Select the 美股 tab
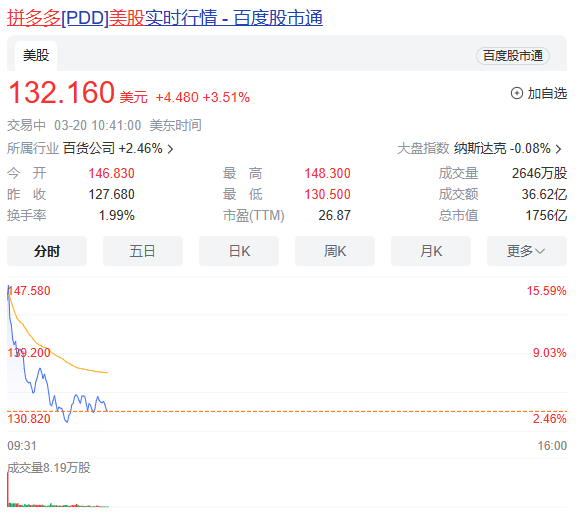This screenshot has width=582, height=513. point(36,56)
